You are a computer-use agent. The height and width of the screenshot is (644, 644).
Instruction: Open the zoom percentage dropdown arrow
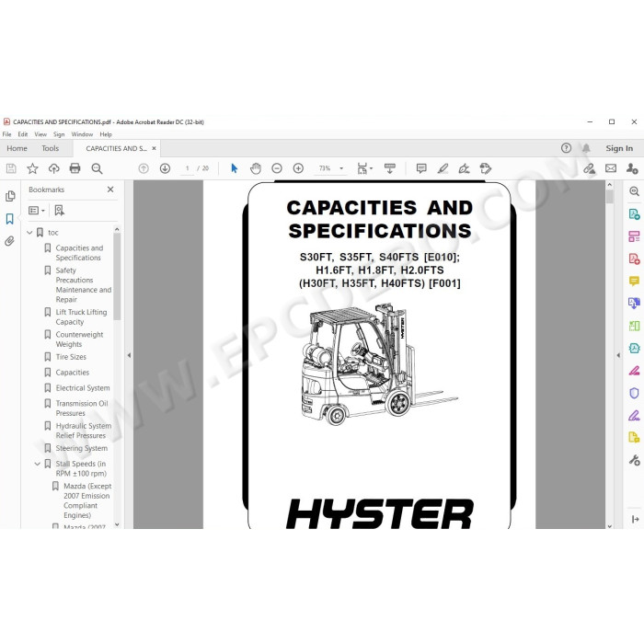341,168
